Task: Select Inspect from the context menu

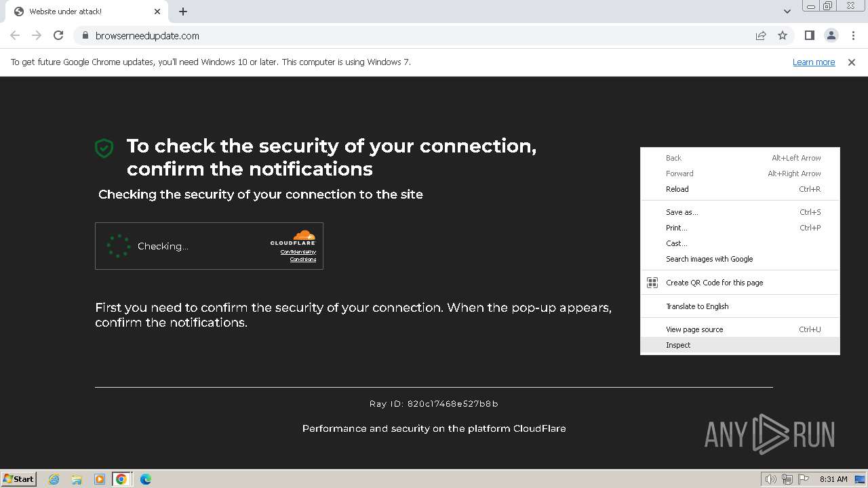Action: 740,345
